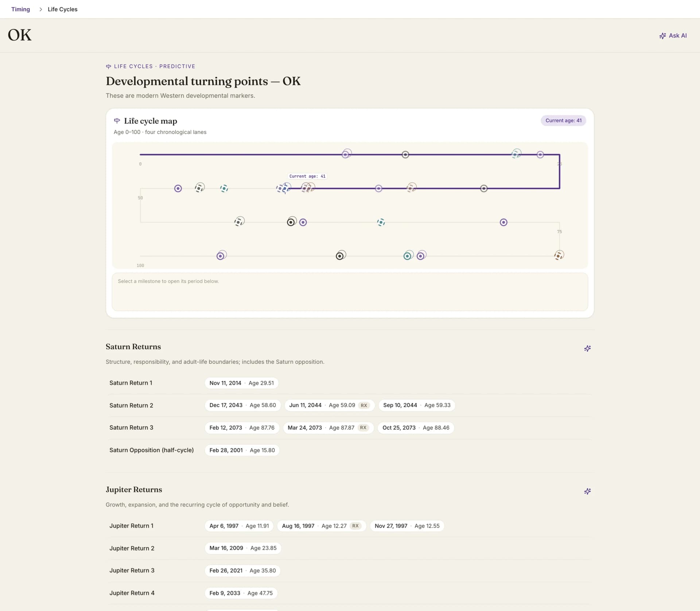Open the Ask AI assistant

pyautogui.click(x=673, y=36)
